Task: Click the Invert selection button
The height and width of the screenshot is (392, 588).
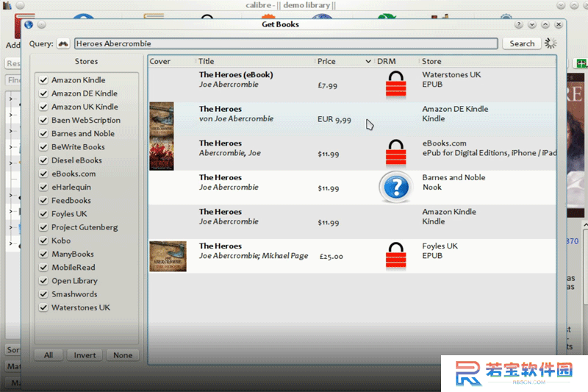Action: click(85, 355)
